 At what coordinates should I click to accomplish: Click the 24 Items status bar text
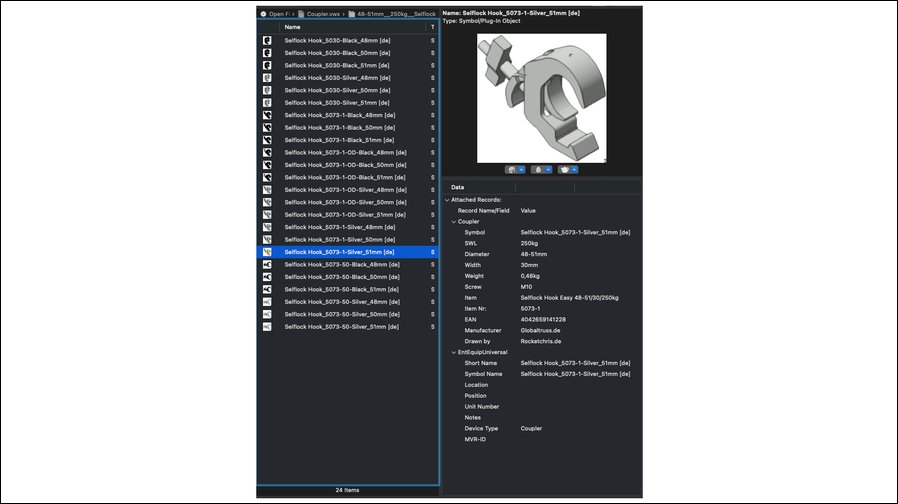click(x=348, y=490)
